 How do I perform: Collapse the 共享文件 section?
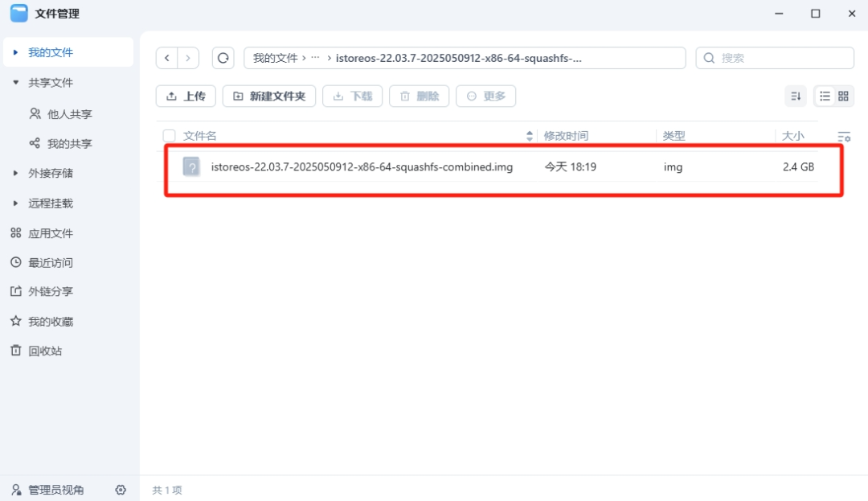(x=15, y=83)
